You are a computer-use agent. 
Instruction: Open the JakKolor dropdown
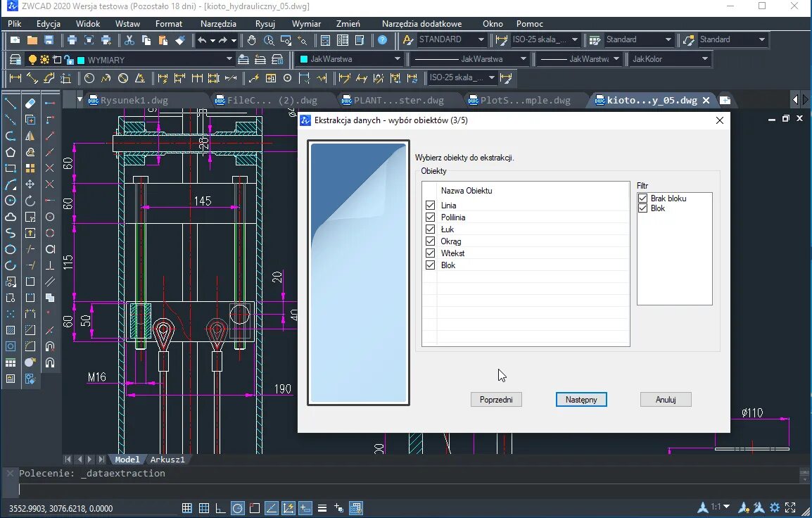point(704,59)
